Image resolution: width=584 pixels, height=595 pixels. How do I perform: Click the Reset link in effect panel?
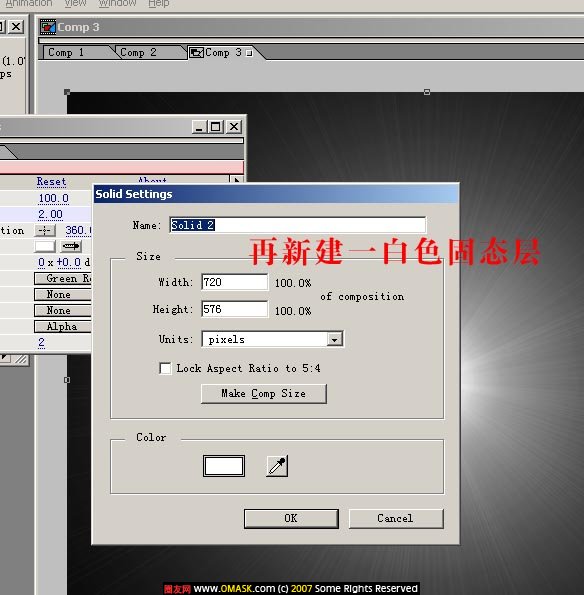tap(52, 182)
